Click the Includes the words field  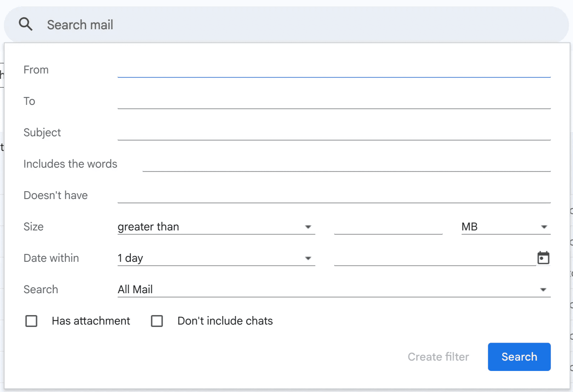coord(346,164)
